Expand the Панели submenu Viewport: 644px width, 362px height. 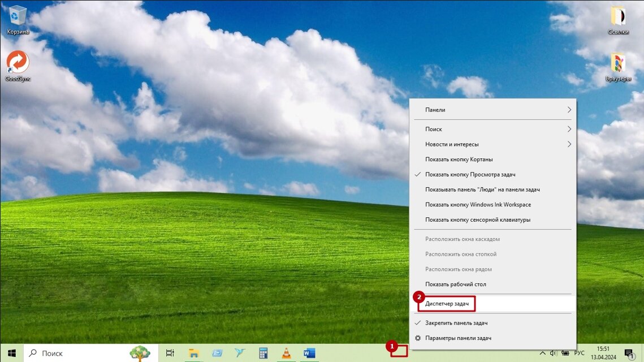point(493,110)
